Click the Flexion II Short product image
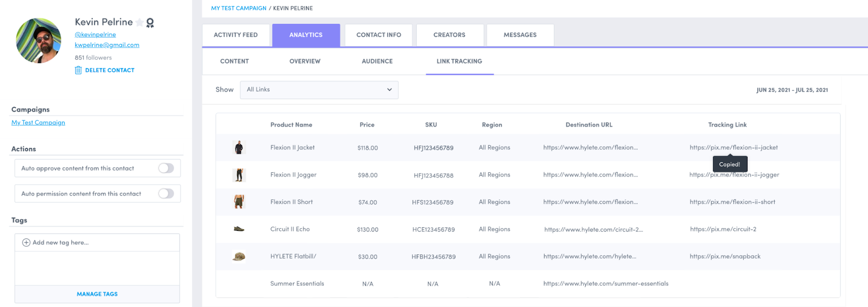868x307 pixels. 239,202
